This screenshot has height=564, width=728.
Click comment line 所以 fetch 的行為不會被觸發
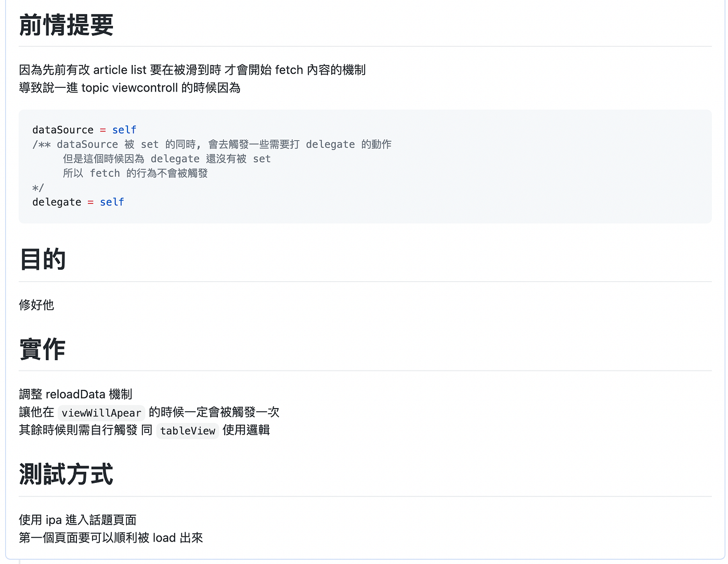135,173
